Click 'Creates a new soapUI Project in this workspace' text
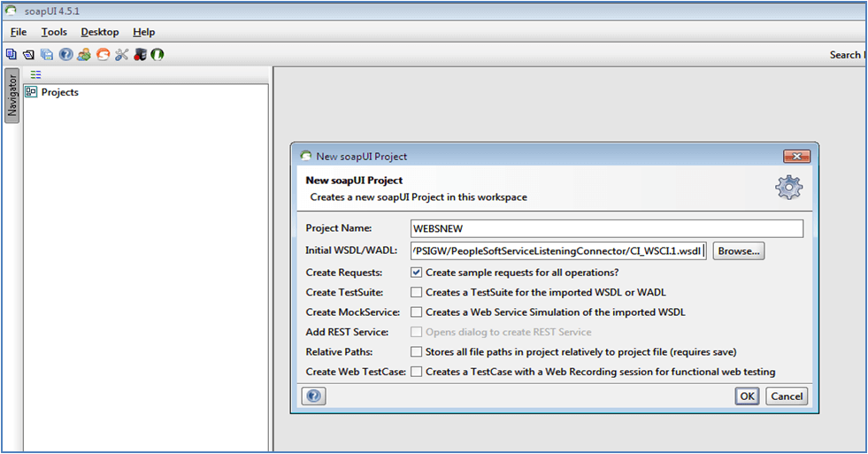Image resolution: width=868 pixels, height=454 pixels. pos(419,197)
